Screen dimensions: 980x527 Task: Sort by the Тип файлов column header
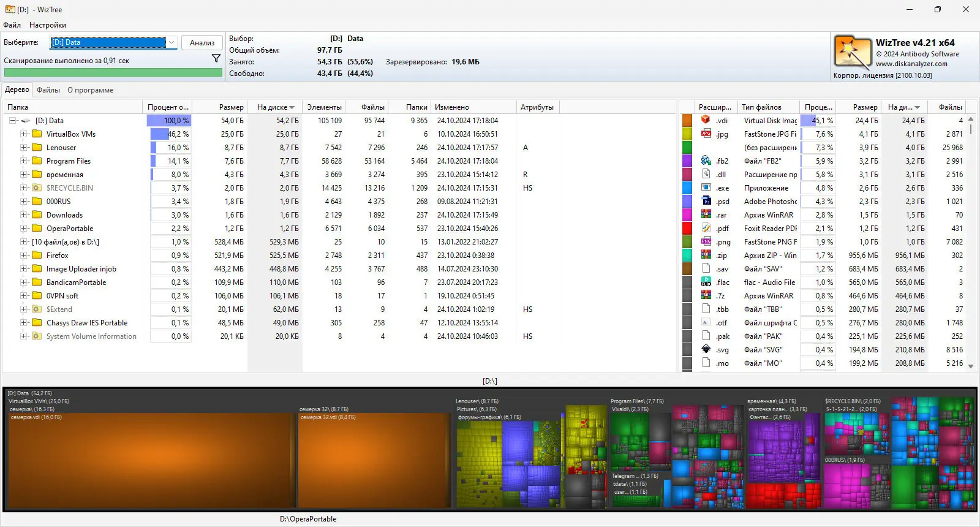pos(769,107)
